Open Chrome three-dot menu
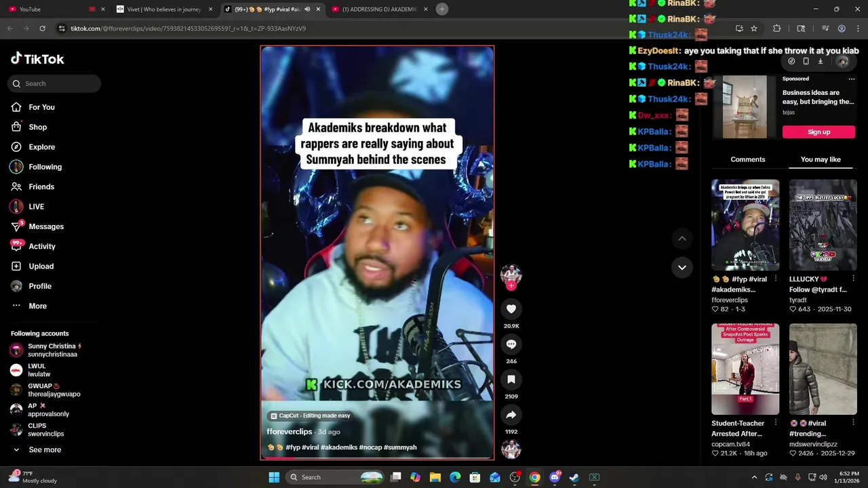Screen dimensions: 868x488 858,28
